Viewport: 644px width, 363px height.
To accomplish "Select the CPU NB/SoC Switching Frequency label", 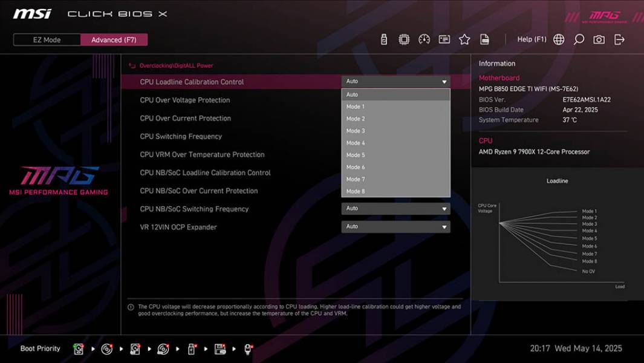I will pos(194,209).
